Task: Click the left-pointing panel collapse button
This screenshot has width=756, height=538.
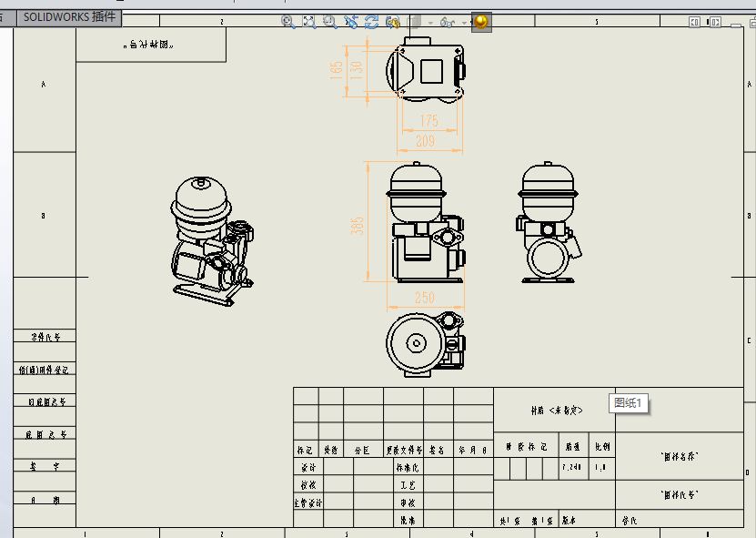Action: point(694,22)
